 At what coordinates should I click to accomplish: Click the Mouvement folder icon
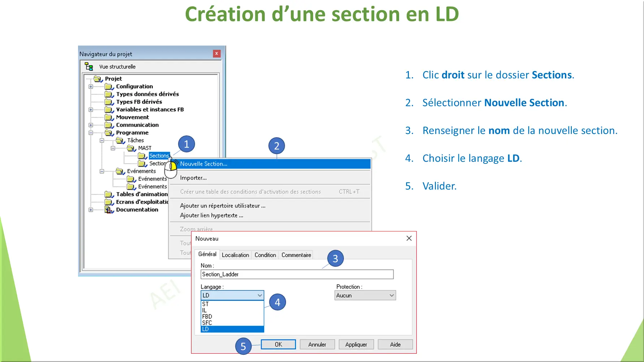[x=109, y=117]
